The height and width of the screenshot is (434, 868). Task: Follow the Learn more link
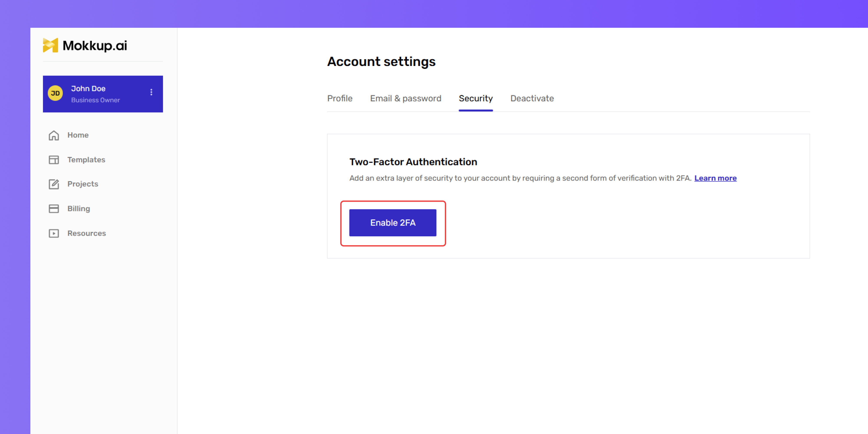pos(715,178)
